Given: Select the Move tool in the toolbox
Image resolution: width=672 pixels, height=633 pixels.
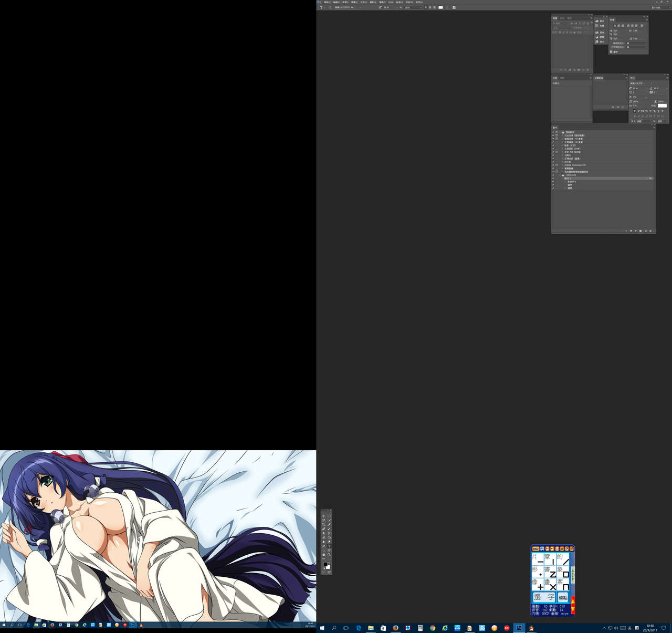Looking at the screenshot, I should pos(324,516).
